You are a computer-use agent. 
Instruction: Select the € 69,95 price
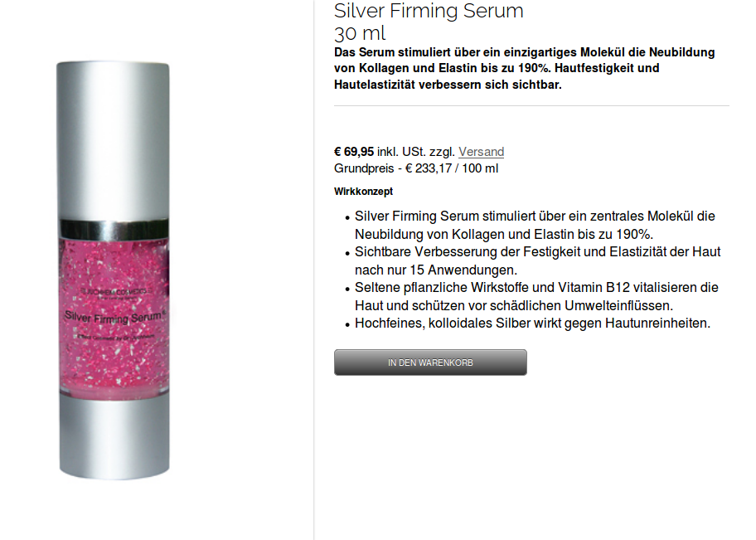pos(354,152)
